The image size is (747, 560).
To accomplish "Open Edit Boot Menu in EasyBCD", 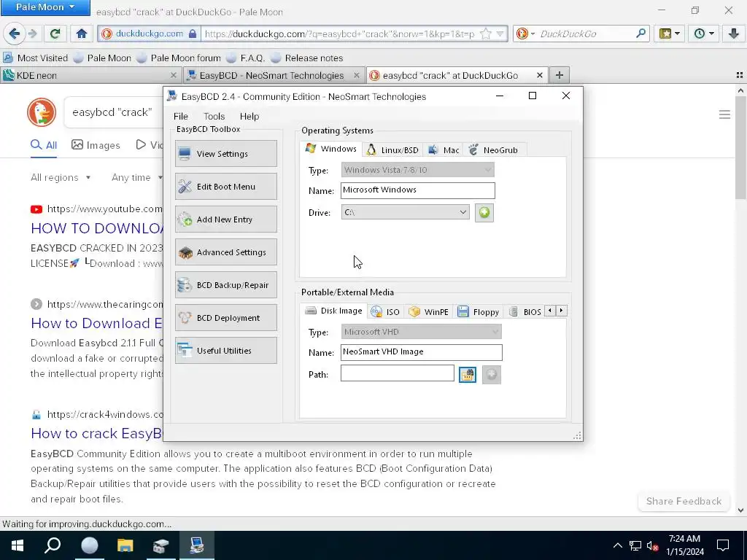I will pyautogui.click(x=226, y=186).
